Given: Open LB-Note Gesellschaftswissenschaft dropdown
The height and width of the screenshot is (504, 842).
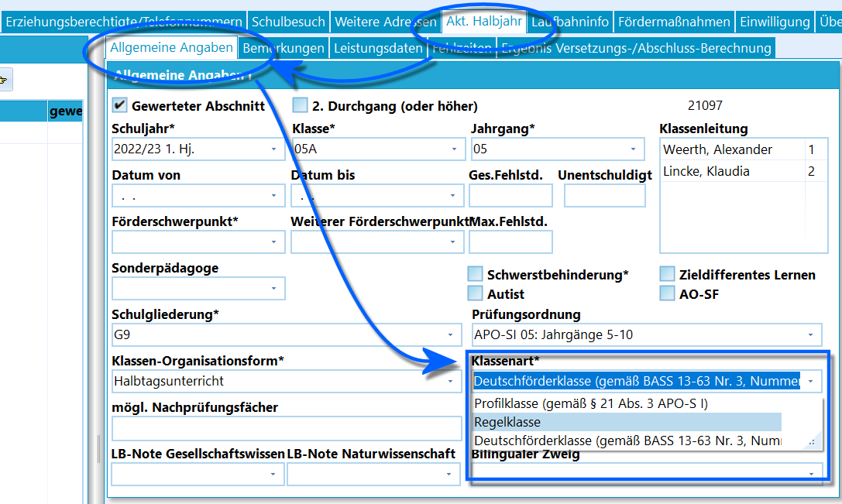Looking at the screenshot, I should (273, 474).
